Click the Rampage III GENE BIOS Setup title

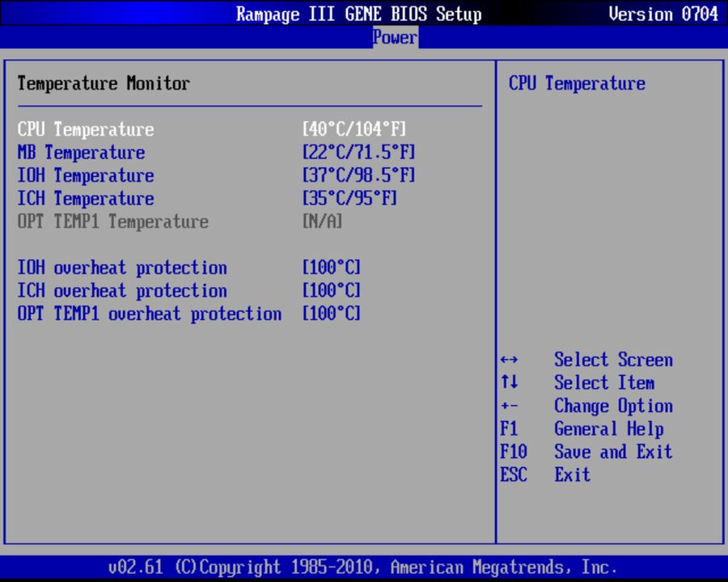pos(359,14)
